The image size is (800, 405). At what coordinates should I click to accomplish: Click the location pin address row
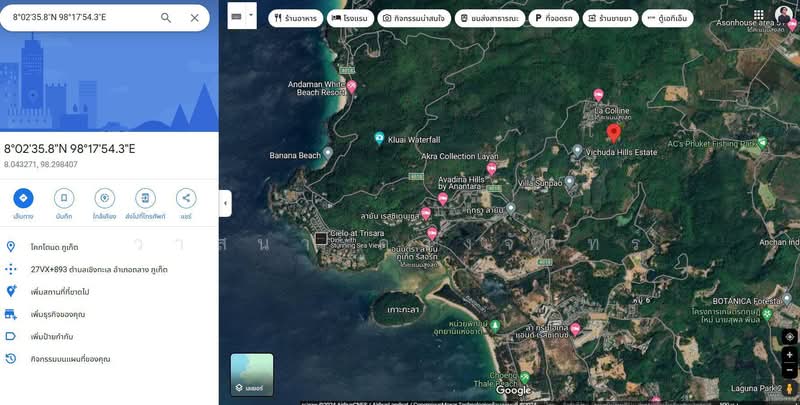109,247
